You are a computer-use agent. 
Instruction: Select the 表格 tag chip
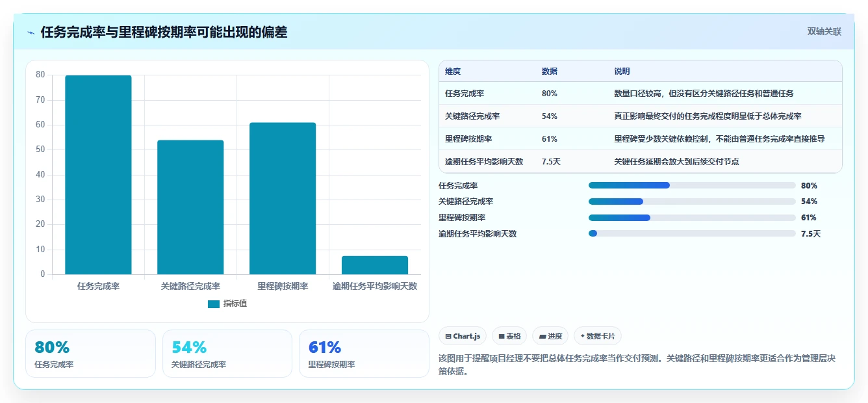[x=509, y=336]
